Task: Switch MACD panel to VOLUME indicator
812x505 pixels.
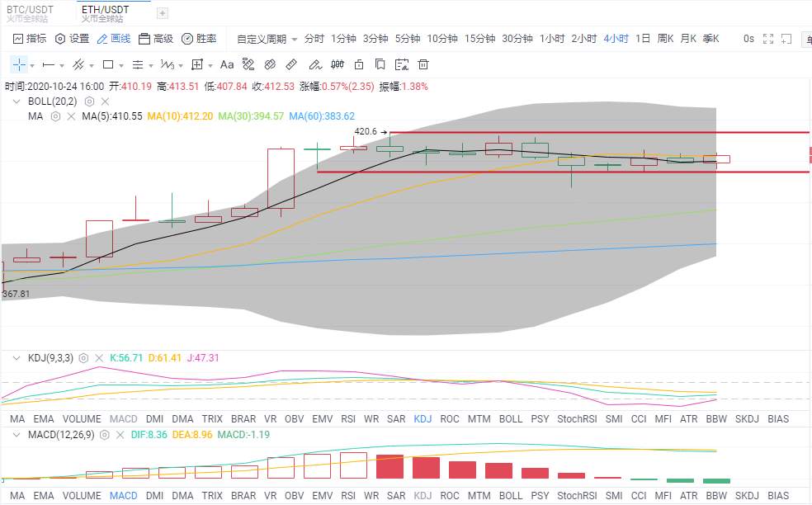Action: pyautogui.click(x=82, y=496)
